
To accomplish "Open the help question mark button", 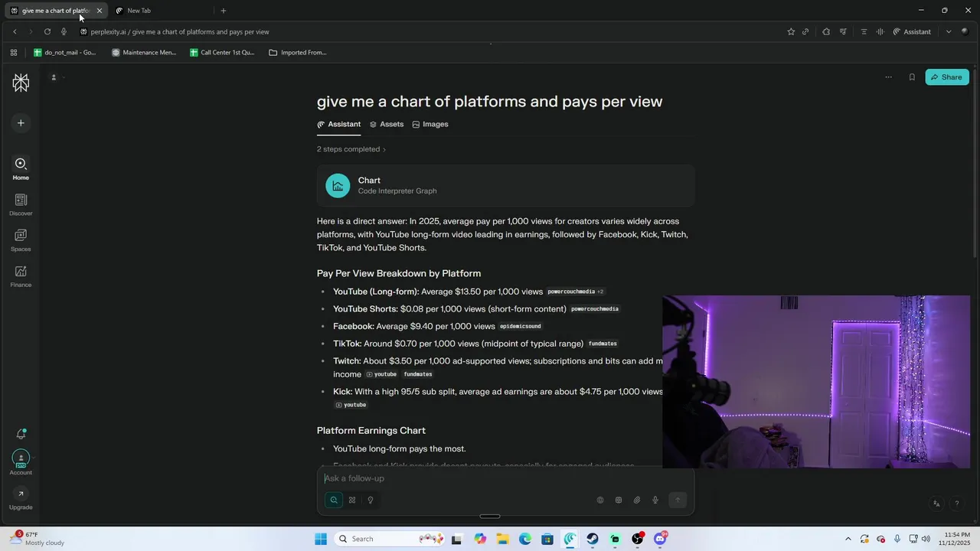I will (x=957, y=504).
